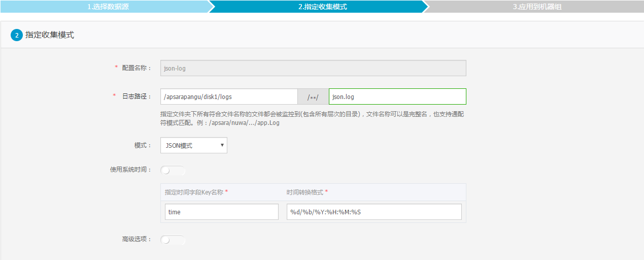The width and height of the screenshot is (644, 260).
Task: Edit the %d/%b/%Y:%H:%M:%S time format field
Action: (x=374, y=212)
